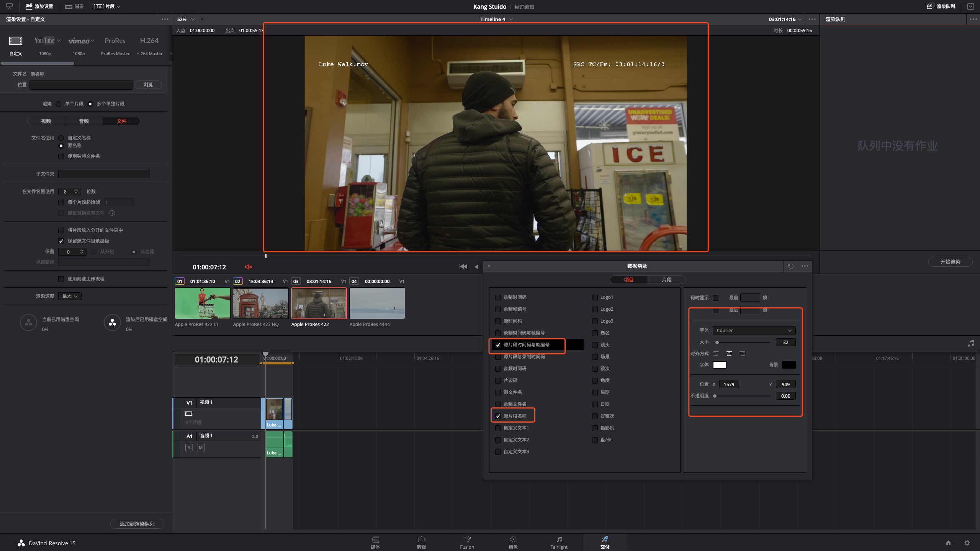
Task: Select 文件 settings tab
Action: (x=122, y=121)
